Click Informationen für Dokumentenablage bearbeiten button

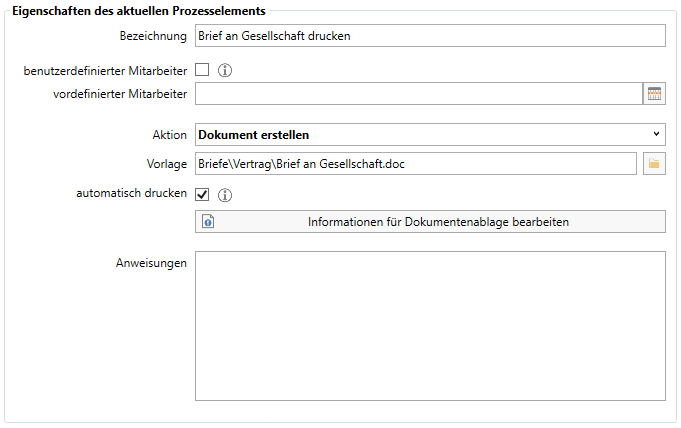point(430,222)
